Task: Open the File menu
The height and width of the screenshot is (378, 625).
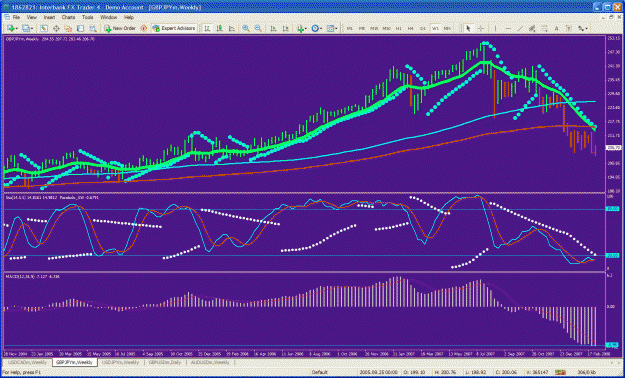Action: click(x=16, y=18)
